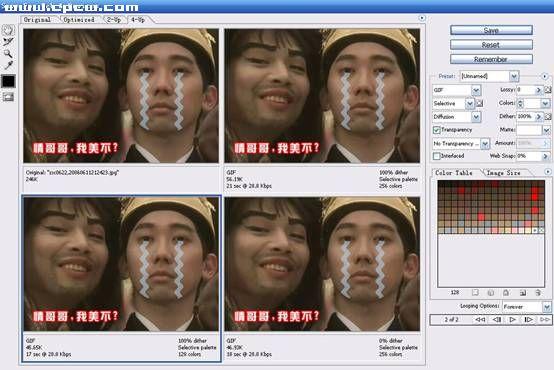
Task: Open the Matte color dropdown
Action: click(547, 130)
